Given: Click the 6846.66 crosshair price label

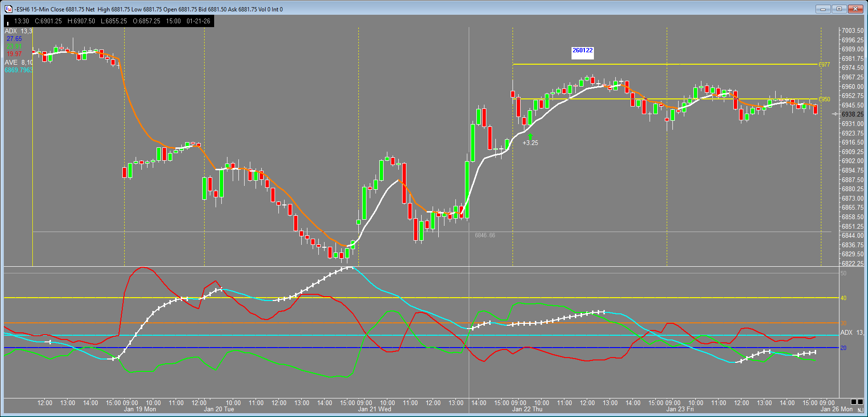Looking at the screenshot, I should [485, 235].
